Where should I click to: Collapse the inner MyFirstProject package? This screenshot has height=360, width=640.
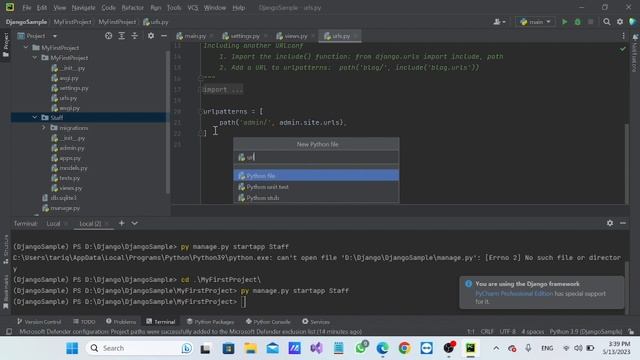coord(35,58)
